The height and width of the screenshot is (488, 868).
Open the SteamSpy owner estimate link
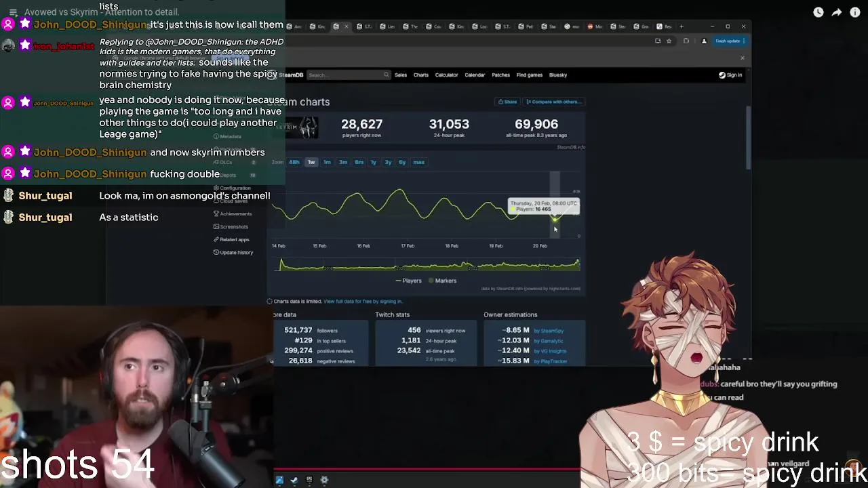coord(549,331)
